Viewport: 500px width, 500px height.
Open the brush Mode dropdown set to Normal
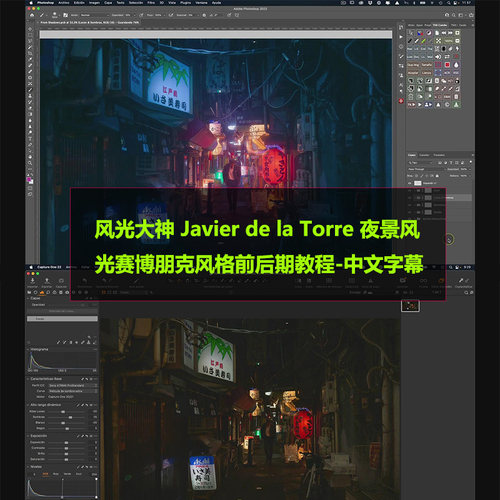point(95,15)
